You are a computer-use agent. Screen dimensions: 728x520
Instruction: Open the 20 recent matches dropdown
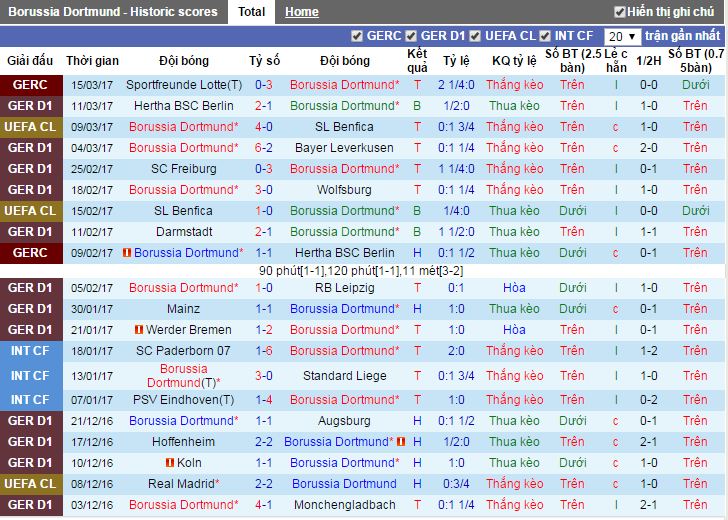click(623, 36)
